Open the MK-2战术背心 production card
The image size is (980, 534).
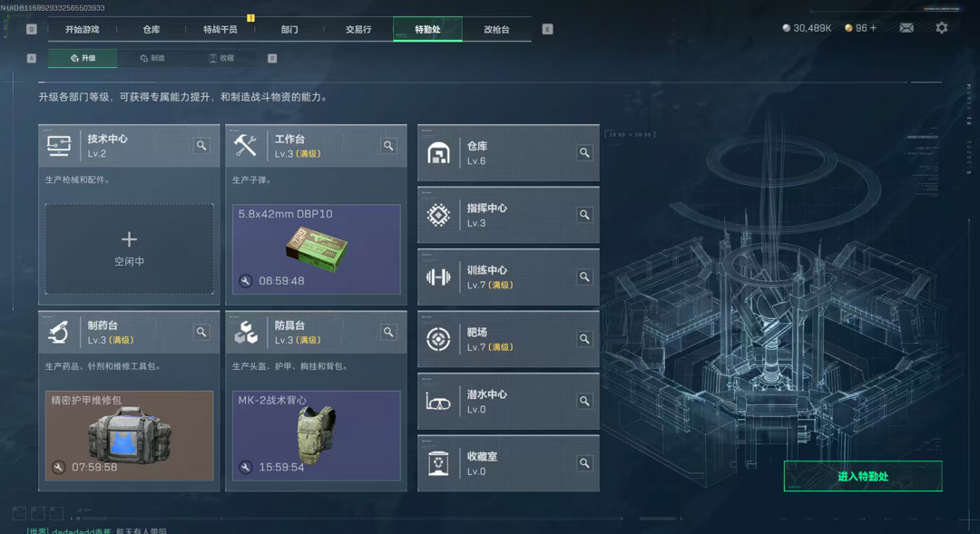click(317, 435)
